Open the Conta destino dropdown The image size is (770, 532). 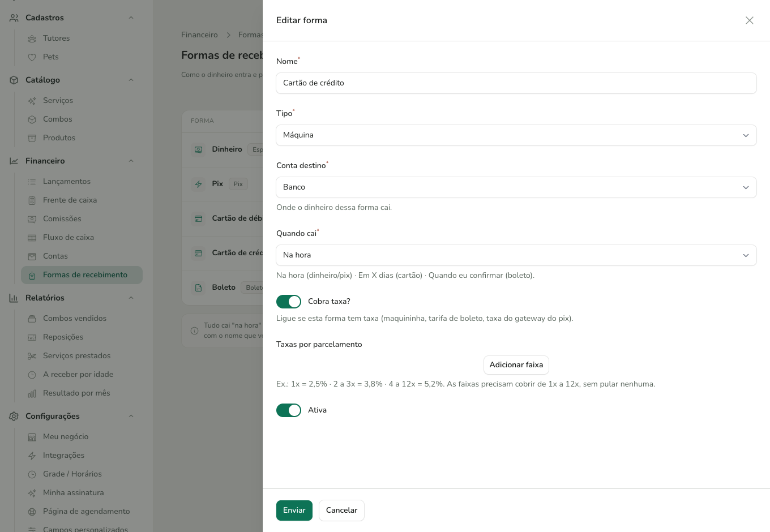516,187
